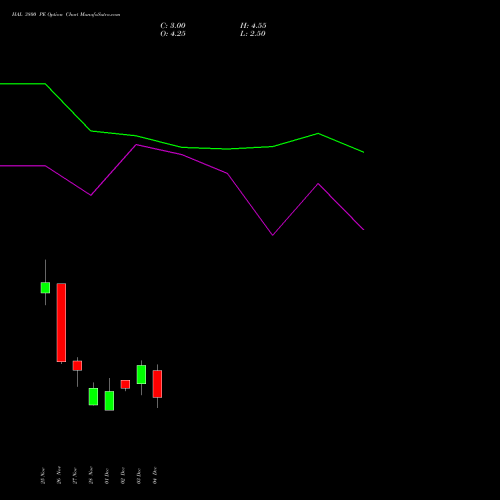Click the low value 'L: 2.50'
Viewport: 500px width, 500px height.
253,34
